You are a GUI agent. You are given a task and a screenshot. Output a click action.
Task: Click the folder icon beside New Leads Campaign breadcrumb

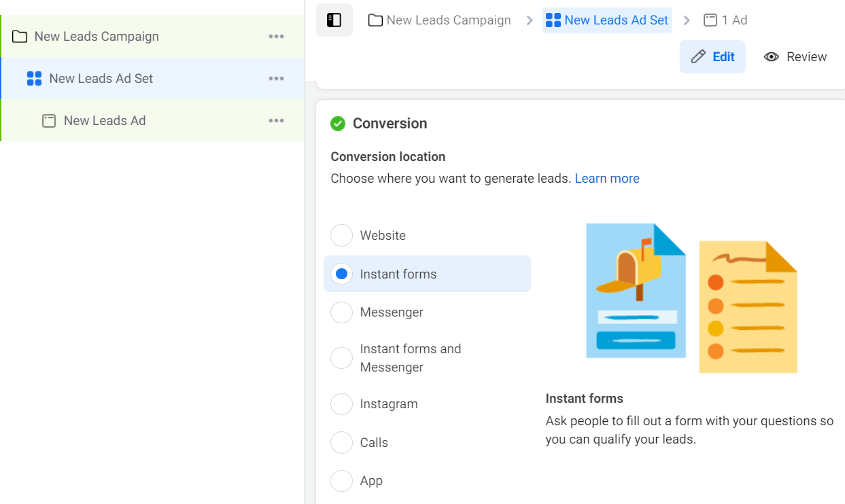(x=375, y=20)
